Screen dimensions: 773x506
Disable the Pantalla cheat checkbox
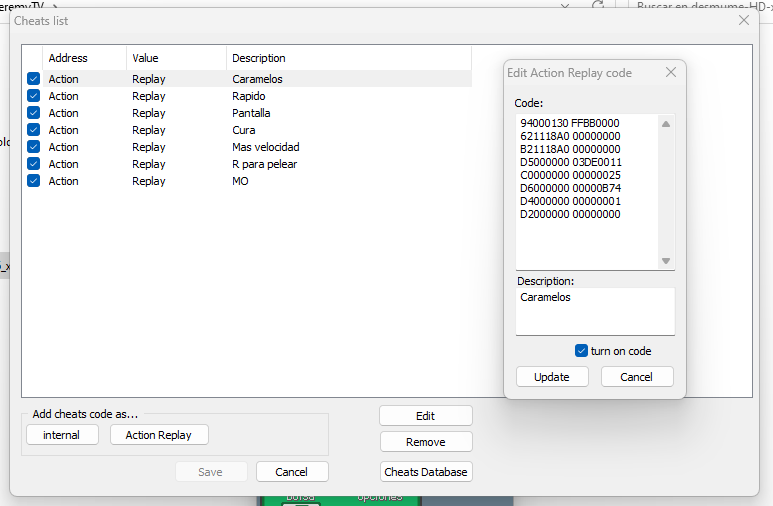pos(34,113)
